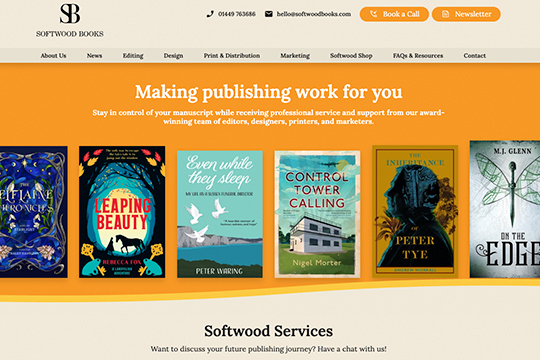This screenshot has width=540, height=360.
Task: Click the Softwood Books wordmark text
Action: coord(70,34)
